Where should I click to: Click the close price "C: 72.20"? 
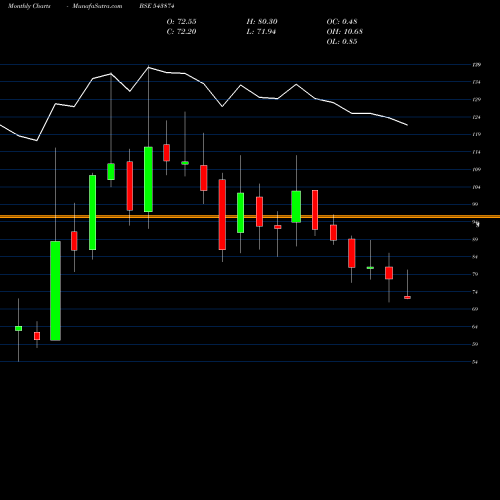click(x=182, y=32)
